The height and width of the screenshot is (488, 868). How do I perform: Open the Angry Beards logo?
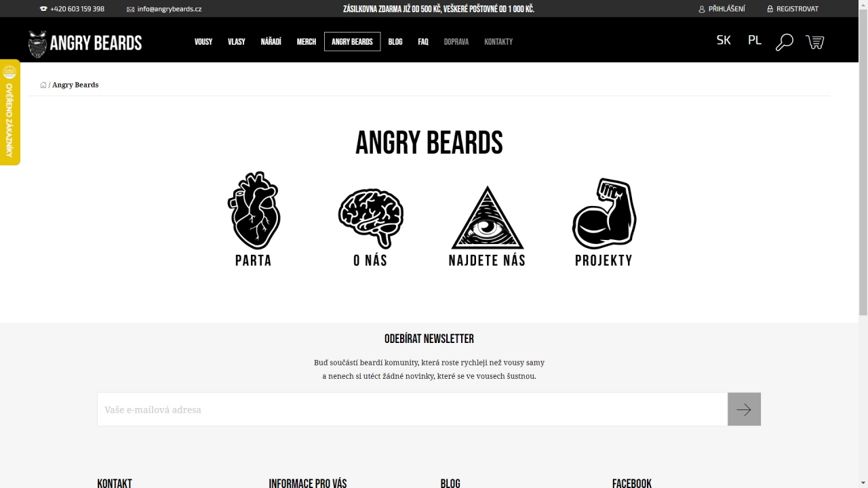(85, 43)
